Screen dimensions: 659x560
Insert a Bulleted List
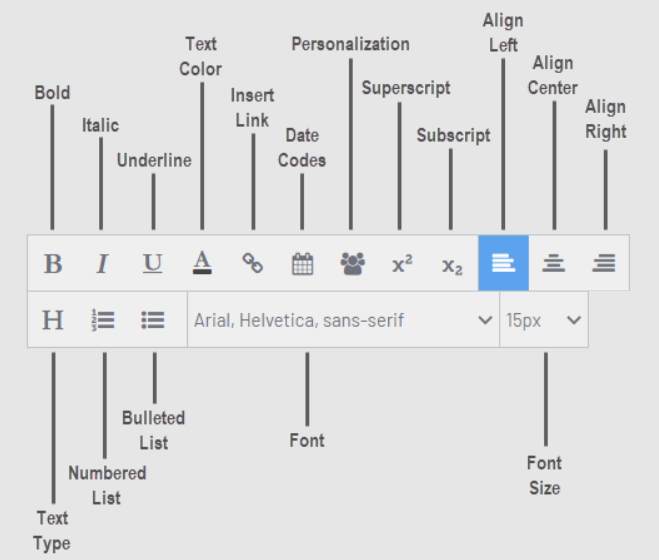coord(153,320)
